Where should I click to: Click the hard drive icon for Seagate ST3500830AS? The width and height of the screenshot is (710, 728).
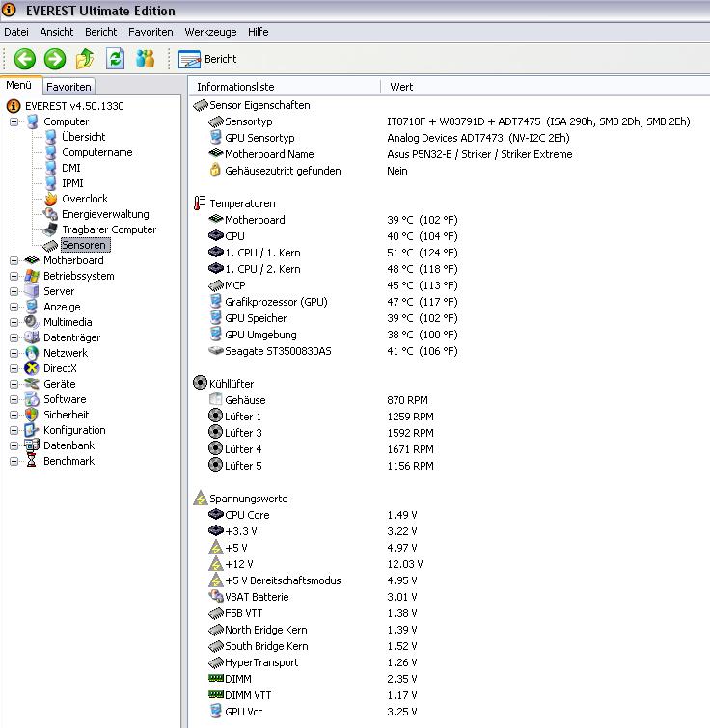(x=216, y=351)
